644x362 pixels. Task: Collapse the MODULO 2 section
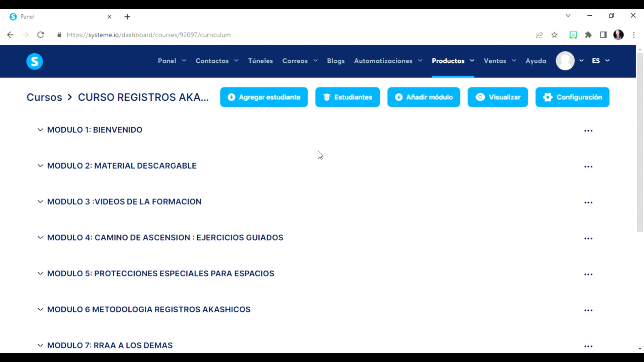pyautogui.click(x=40, y=166)
